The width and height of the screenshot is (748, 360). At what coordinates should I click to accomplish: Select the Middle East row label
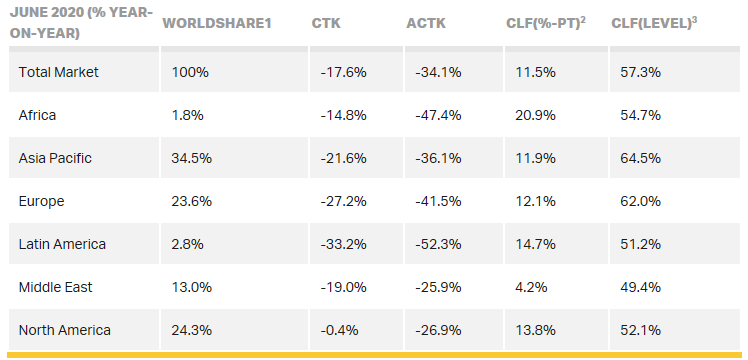pos(56,287)
